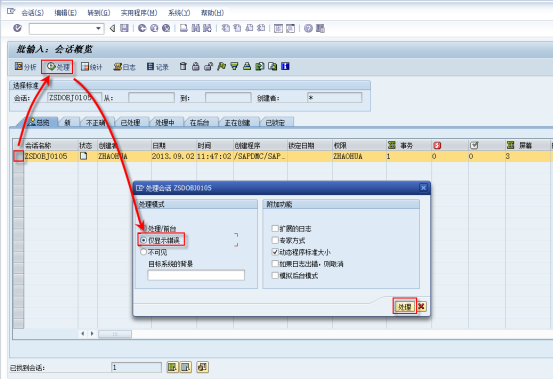Image resolution: width=554 pixels, height=379 pixels.
Task: Select the 不可见 (Background) radio button
Action: pos(143,252)
